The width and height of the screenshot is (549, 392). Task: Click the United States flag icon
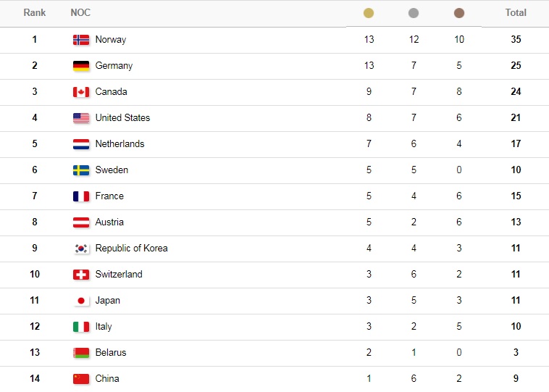(81, 118)
